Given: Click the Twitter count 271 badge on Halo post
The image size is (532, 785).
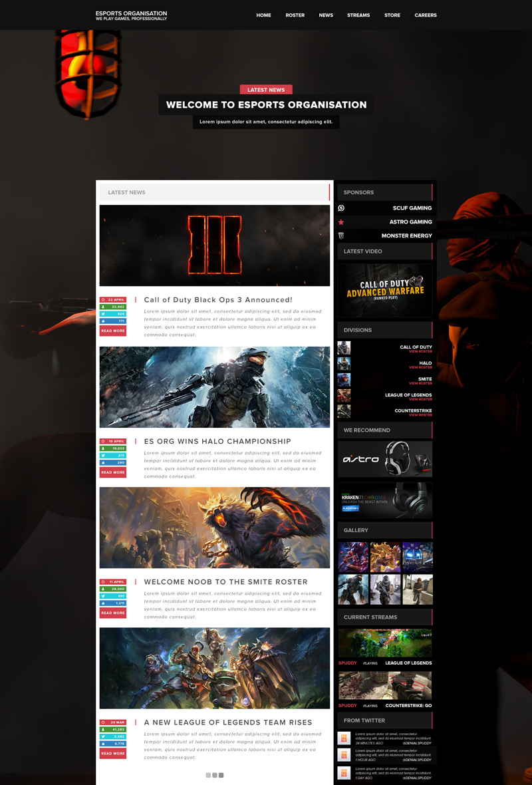Looking at the screenshot, I should click(112, 456).
